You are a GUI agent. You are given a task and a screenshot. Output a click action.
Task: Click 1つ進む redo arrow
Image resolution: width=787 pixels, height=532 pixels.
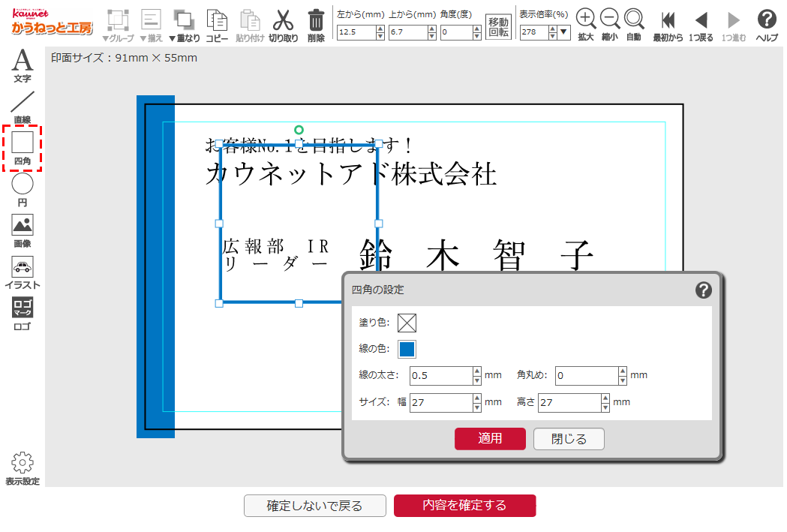click(733, 26)
